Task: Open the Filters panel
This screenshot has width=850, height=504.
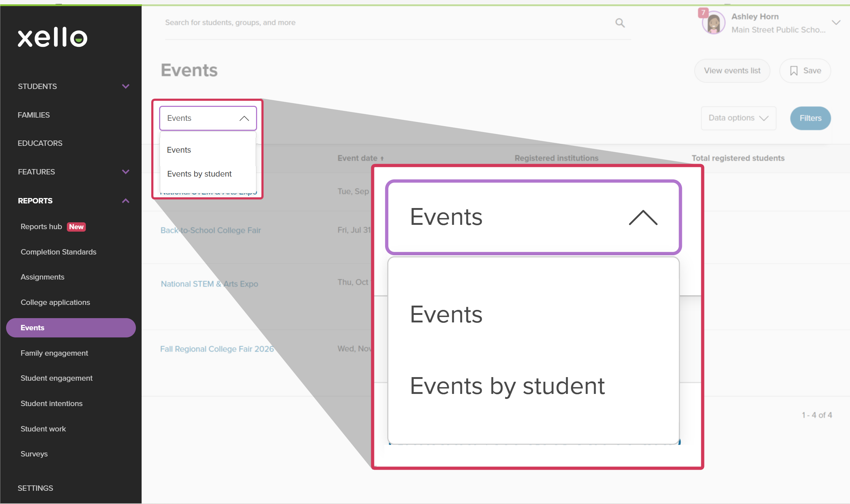Action: 810,118
